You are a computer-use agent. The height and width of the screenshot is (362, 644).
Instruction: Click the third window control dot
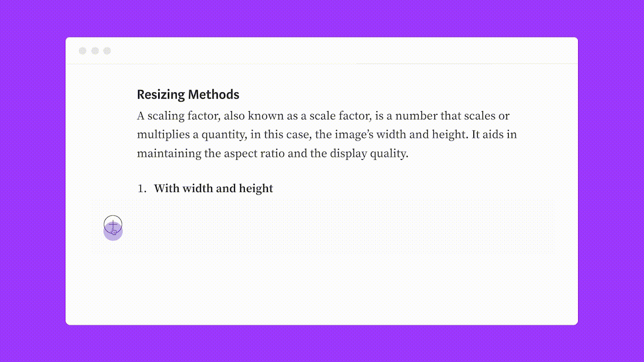tap(107, 51)
